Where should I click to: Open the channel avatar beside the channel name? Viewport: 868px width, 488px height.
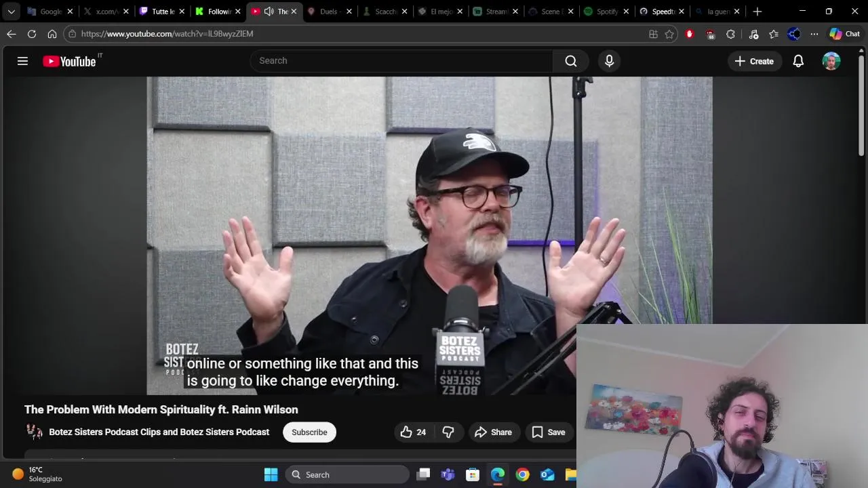[x=34, y=432]
